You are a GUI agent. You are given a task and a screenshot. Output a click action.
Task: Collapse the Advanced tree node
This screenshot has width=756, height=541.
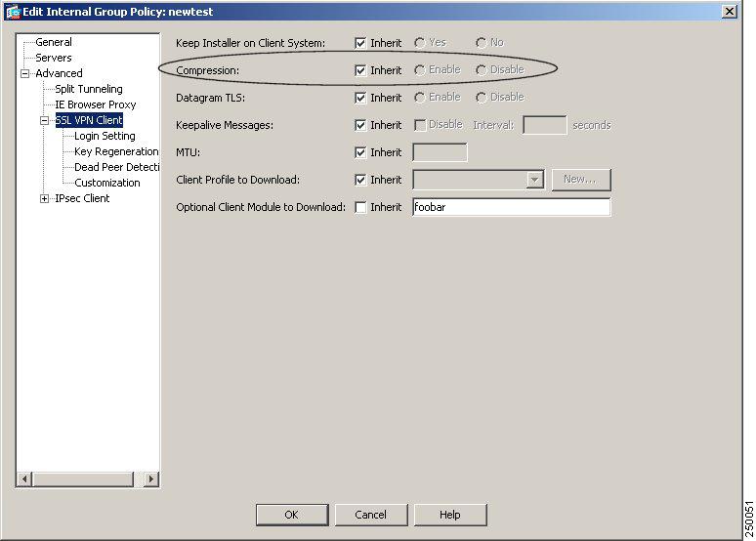tap(24, 74)
